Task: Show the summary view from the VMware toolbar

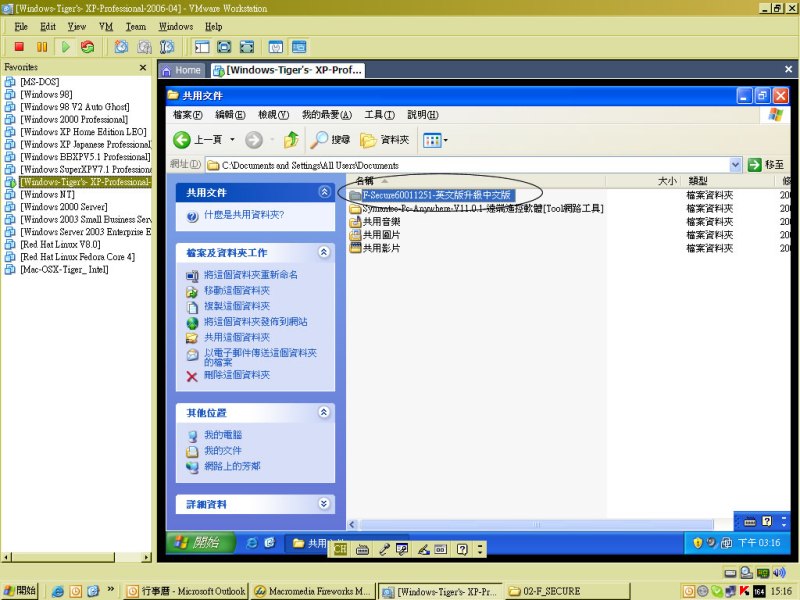Action: [x=276, y=47]
